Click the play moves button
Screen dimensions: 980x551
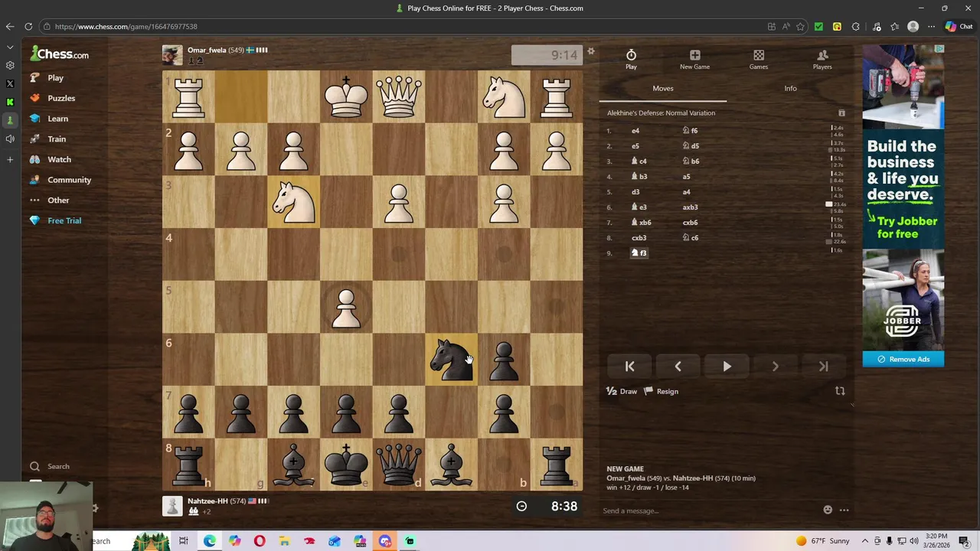[x=727, y=367]
